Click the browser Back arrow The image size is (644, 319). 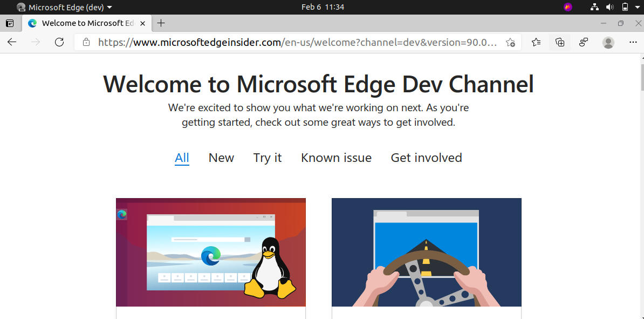(x=12, y=42)
